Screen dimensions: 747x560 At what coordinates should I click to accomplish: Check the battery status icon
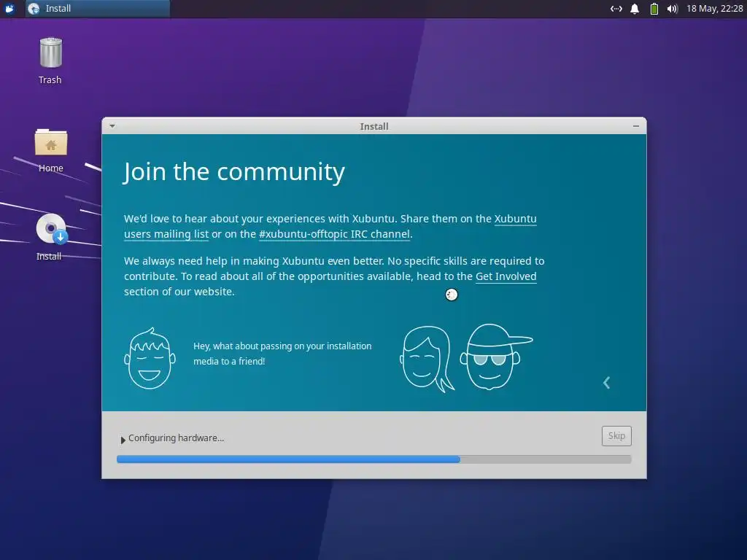pyautogui.click(x=654, y=9)
